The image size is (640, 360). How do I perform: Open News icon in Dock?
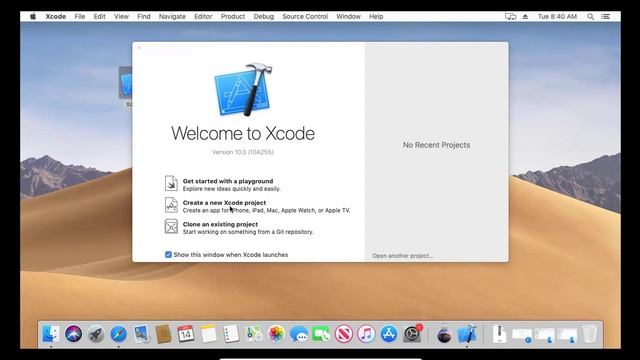point(344,334)
